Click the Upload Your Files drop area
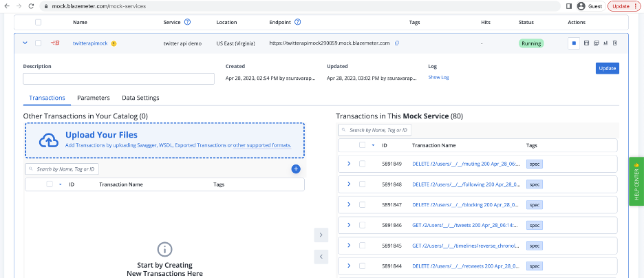644x278 pixels. [164, 140]
